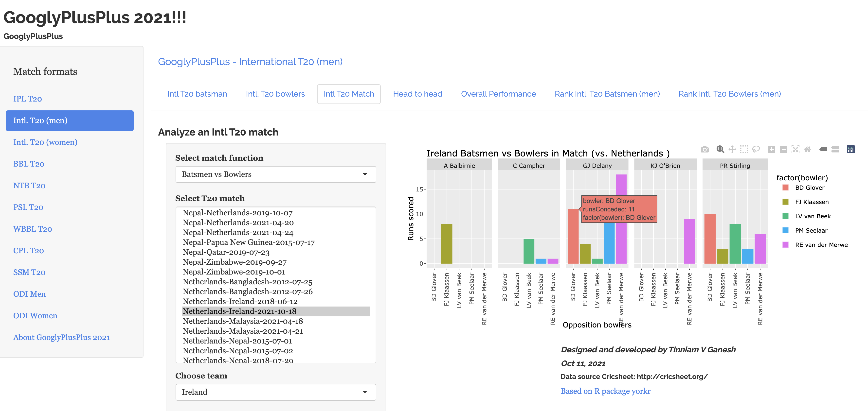Screen dimensions: 868x411
Task: Switch to the Head to head tab
Action: click(x=417, y=94)
